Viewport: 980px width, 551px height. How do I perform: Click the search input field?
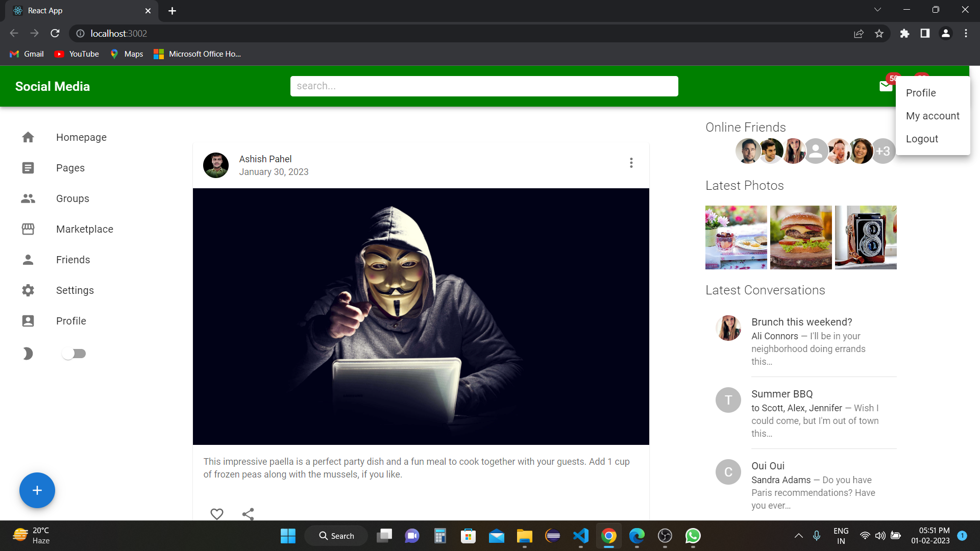click(484, 86)
